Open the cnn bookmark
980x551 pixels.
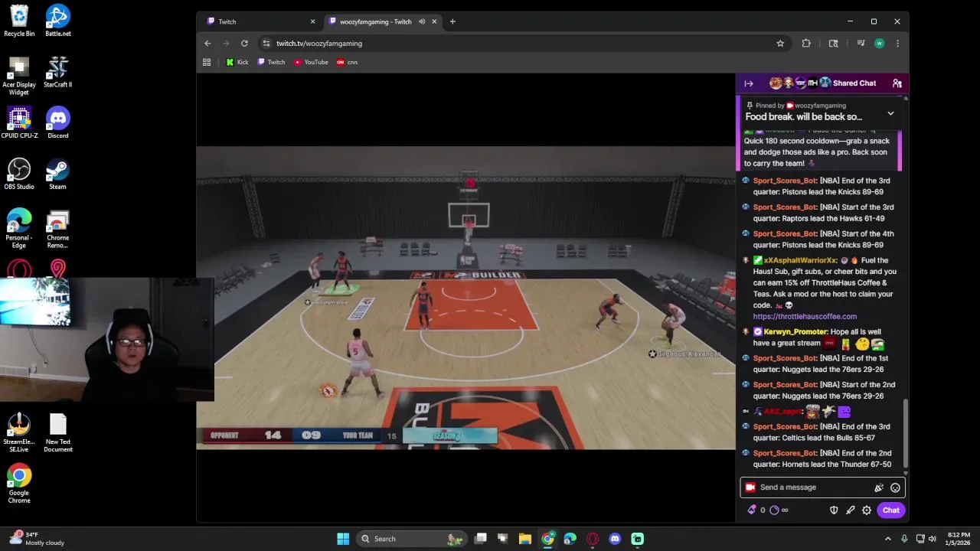pyautogui.click(x=347, y=62)
